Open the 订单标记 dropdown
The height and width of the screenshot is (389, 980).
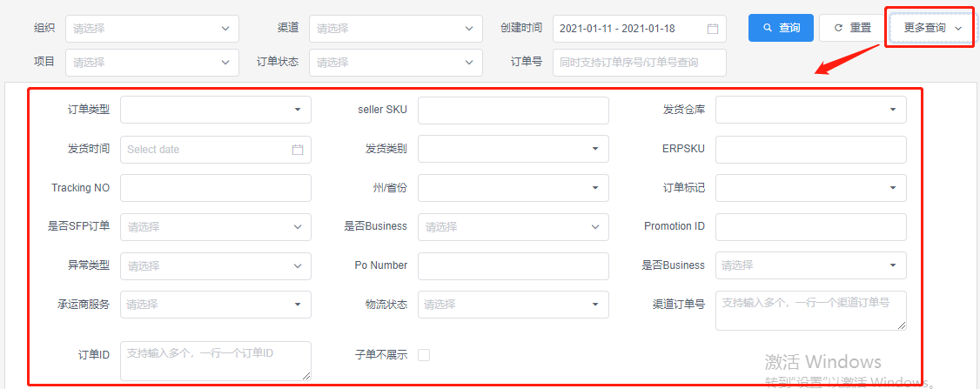[x=810, y=188]
